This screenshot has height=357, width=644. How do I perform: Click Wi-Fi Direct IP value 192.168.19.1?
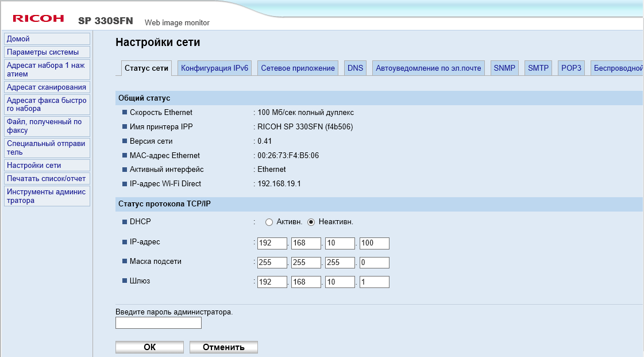(279, 183)
